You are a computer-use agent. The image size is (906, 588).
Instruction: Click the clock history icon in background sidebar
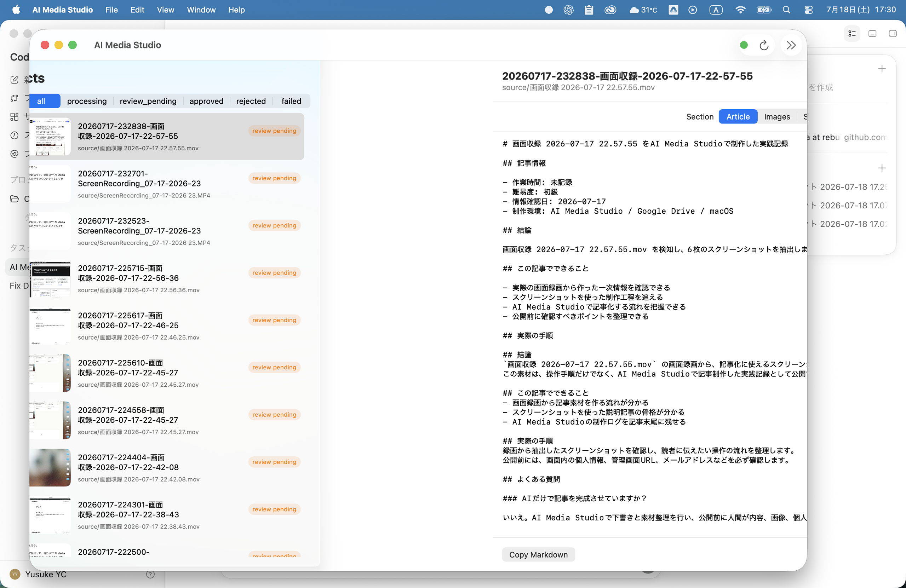(15, 135)
